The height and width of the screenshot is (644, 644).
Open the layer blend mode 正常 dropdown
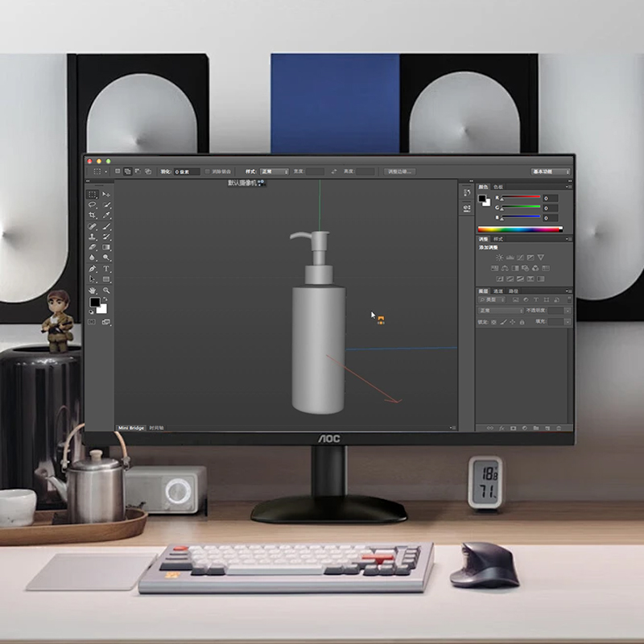click(x=501, y=311)
